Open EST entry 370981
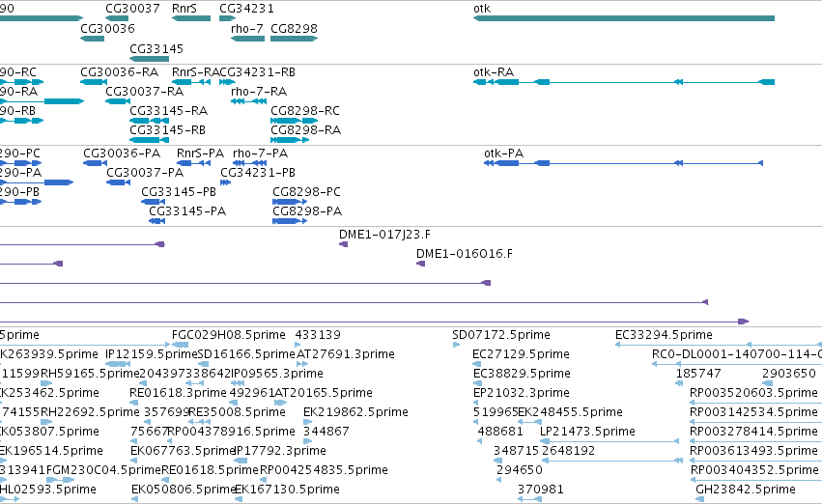Screen dimensions: 822x504 pyautogui.click(x=541, y=490)
